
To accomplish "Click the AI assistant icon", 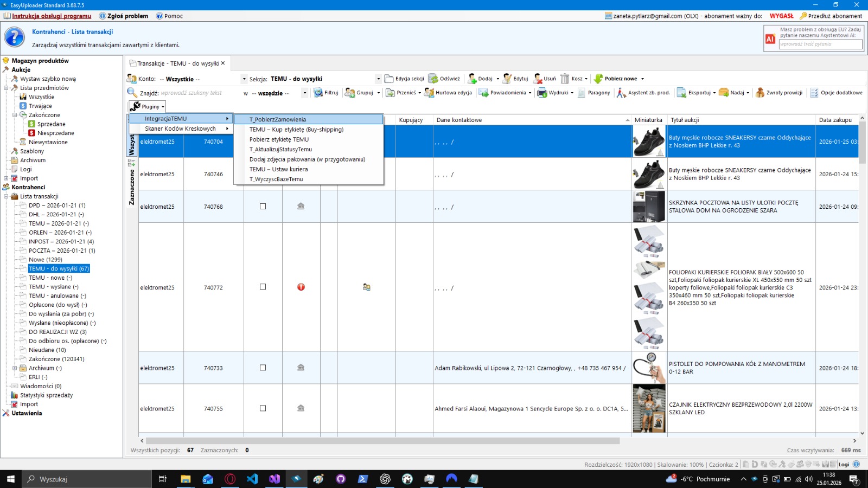I will [x=770, y=39].
